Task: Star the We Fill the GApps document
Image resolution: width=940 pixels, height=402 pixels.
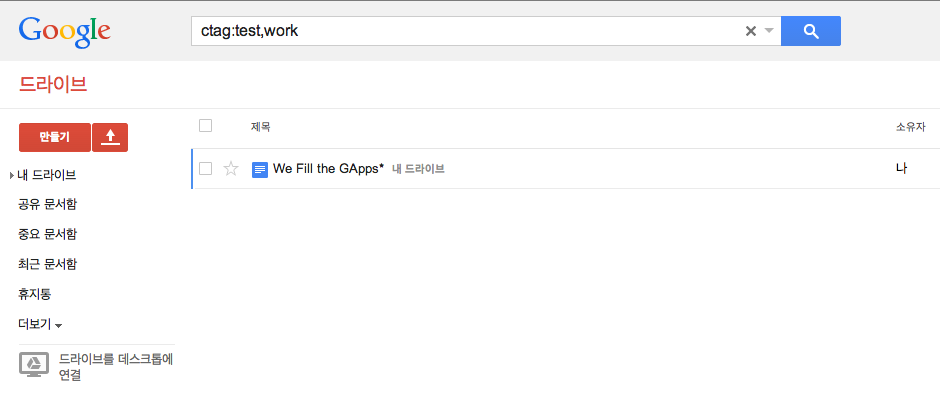Action: (x=231, y=169)
